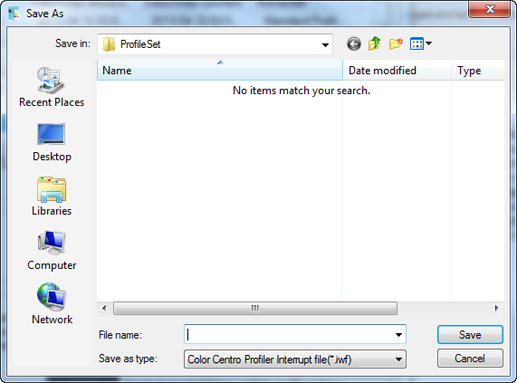
Task: Sort by the Type column header
Action: [x=478, y=70]
